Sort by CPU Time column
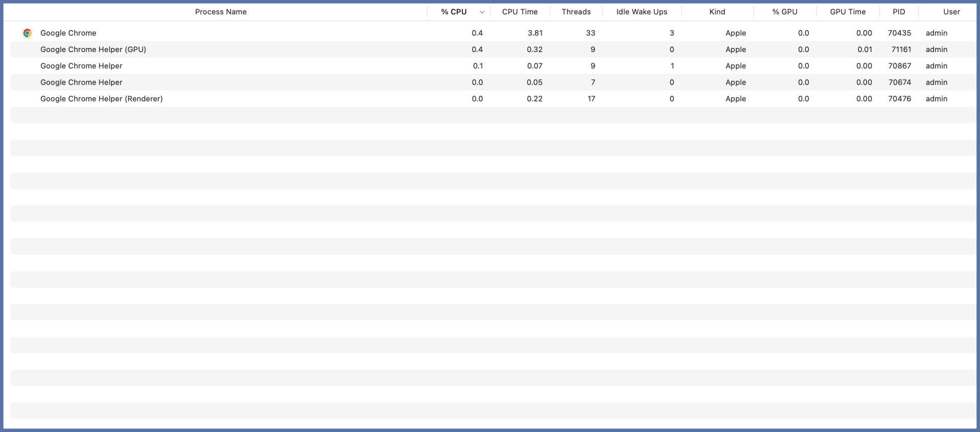The width and height of the screenshot is (980, 432). pyautogui.click(x=520, y=12)
